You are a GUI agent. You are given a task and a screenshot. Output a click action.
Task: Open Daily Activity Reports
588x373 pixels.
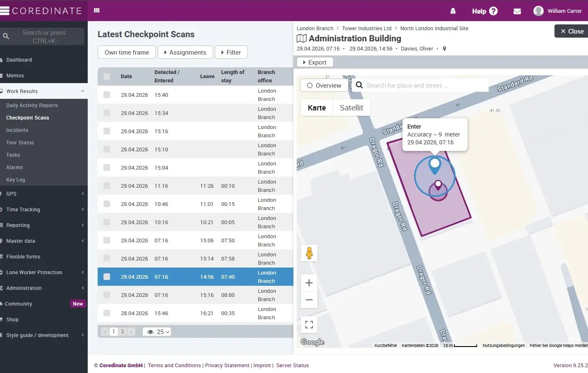click(x=32, y=105)
